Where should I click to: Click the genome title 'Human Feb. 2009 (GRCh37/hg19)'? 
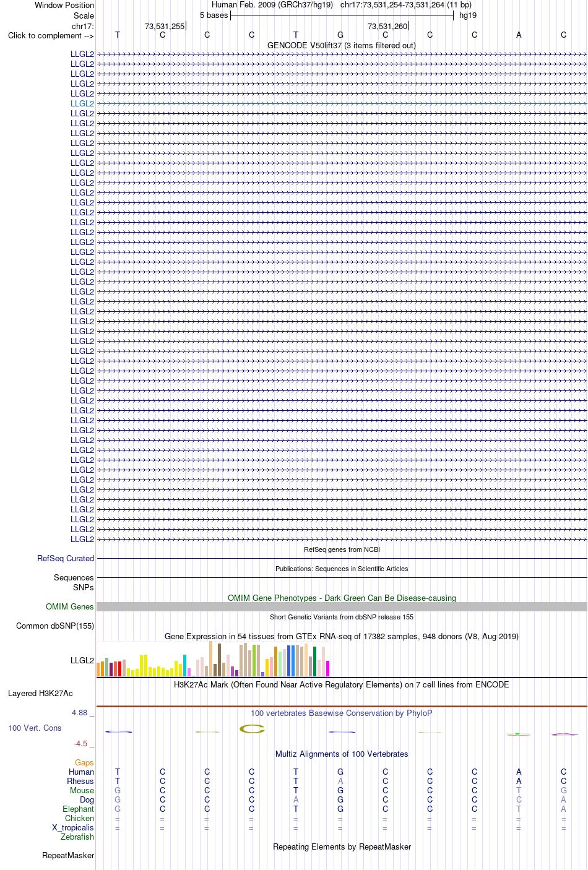(272, 4)
